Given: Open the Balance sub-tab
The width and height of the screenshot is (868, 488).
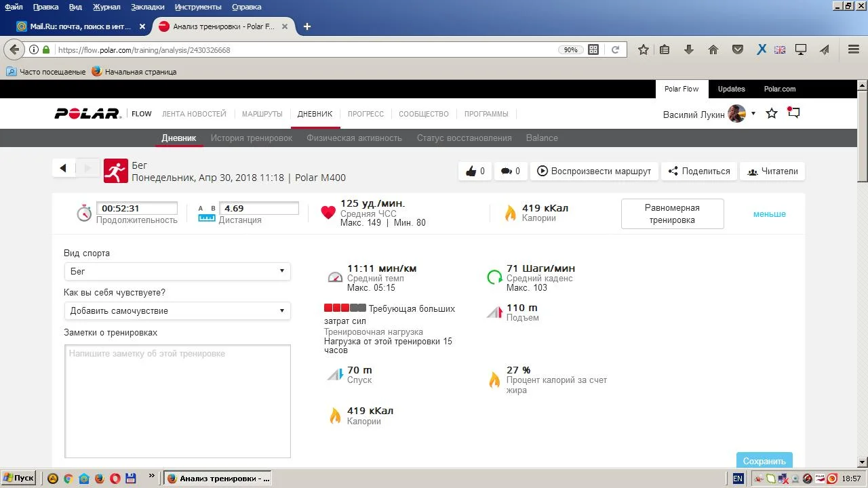Looking at the screenshot, I should tap(542, 138).
